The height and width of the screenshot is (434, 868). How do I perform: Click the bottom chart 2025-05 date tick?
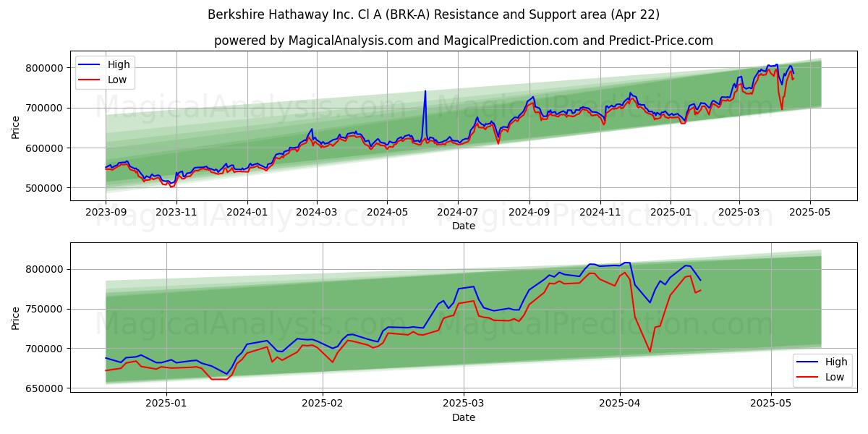click(771, 403)
